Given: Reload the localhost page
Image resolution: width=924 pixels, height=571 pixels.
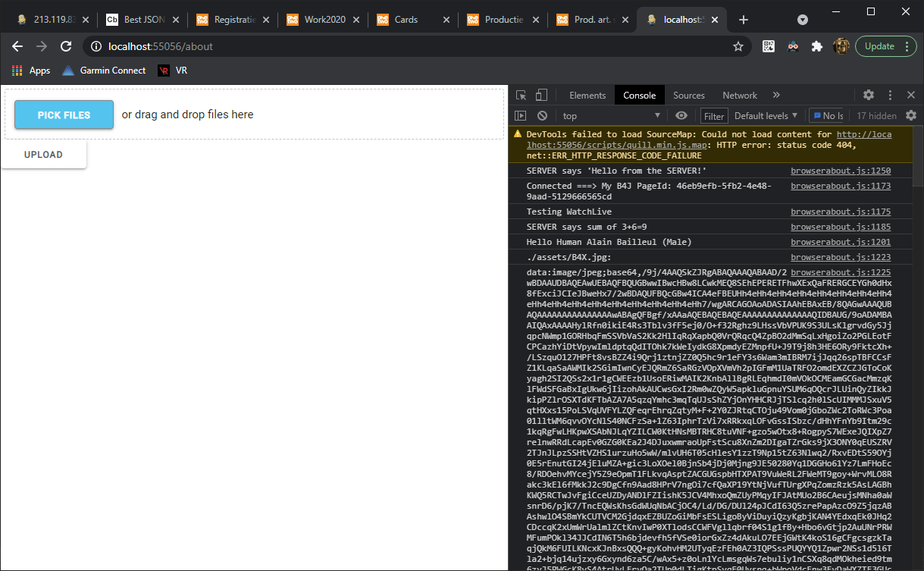Looking at the screenshot, I should [x=66, y=46].
